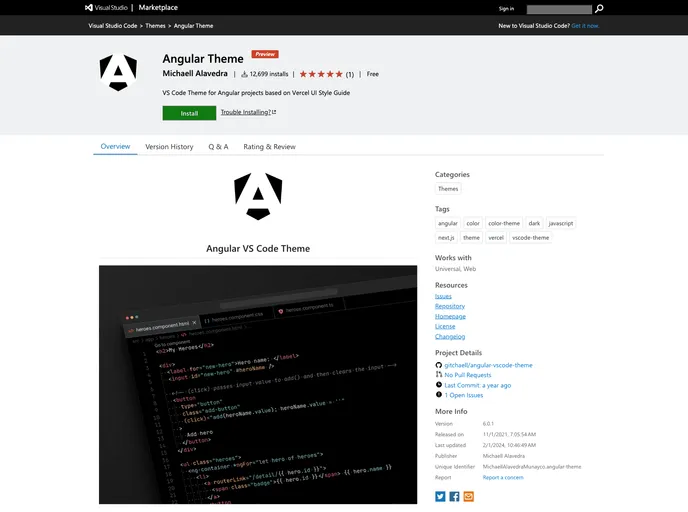Share on Facebook icon
688x512 pixels.
454,496
